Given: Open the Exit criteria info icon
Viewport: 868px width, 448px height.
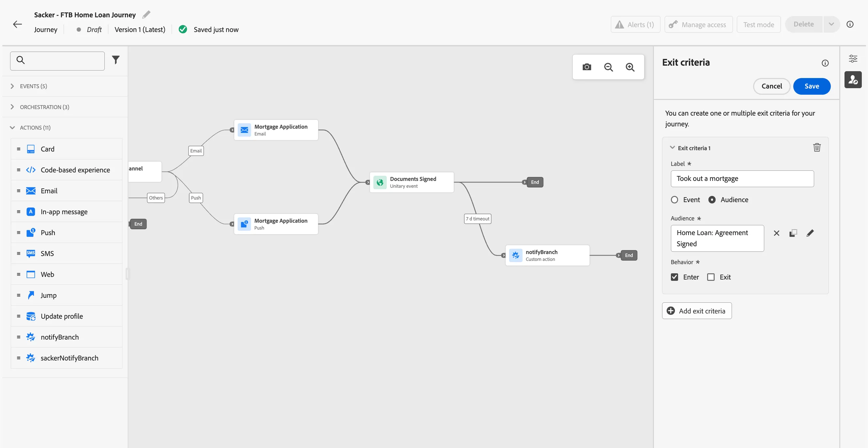Looking at the screenshot, I should (825, 63).
